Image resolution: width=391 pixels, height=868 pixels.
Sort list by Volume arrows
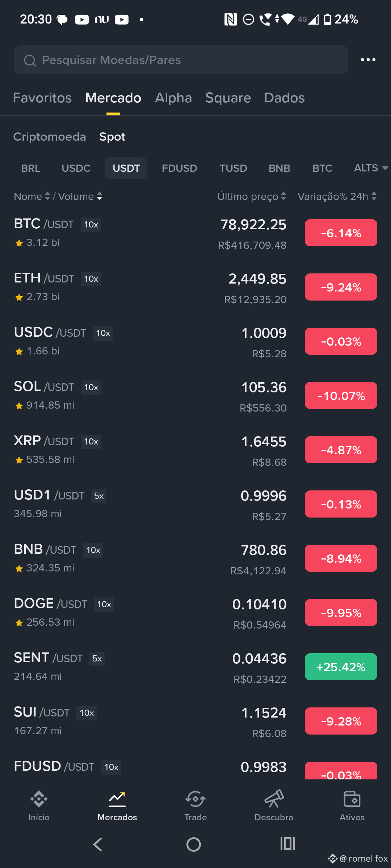coord(100,196)
